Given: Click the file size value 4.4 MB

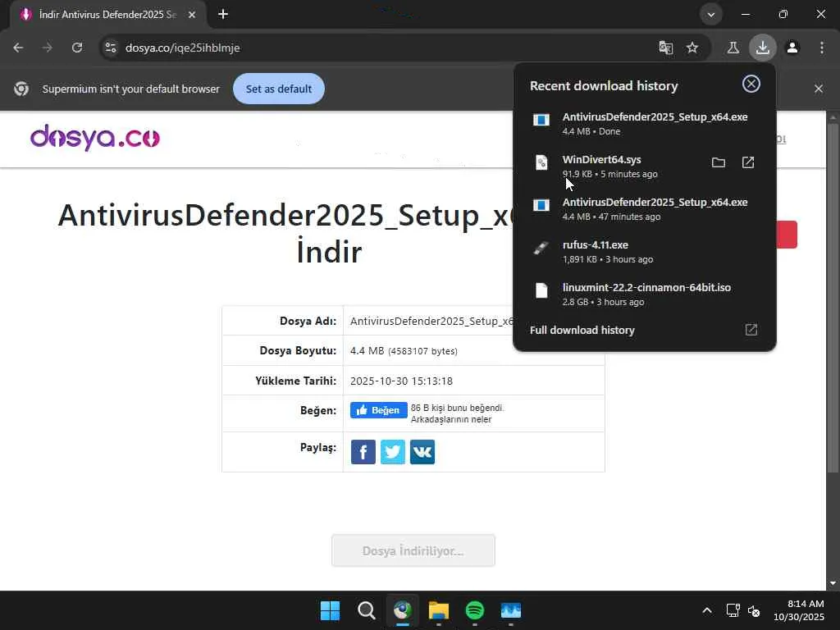Looking at the screenshot, I should 367,351.
